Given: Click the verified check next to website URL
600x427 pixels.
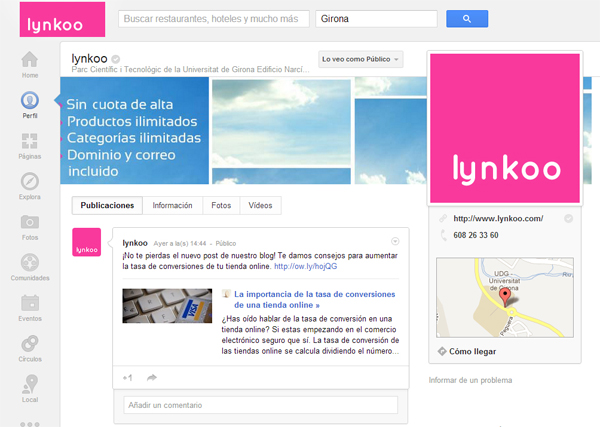Looking at the screenshot, I should (569, 218).
